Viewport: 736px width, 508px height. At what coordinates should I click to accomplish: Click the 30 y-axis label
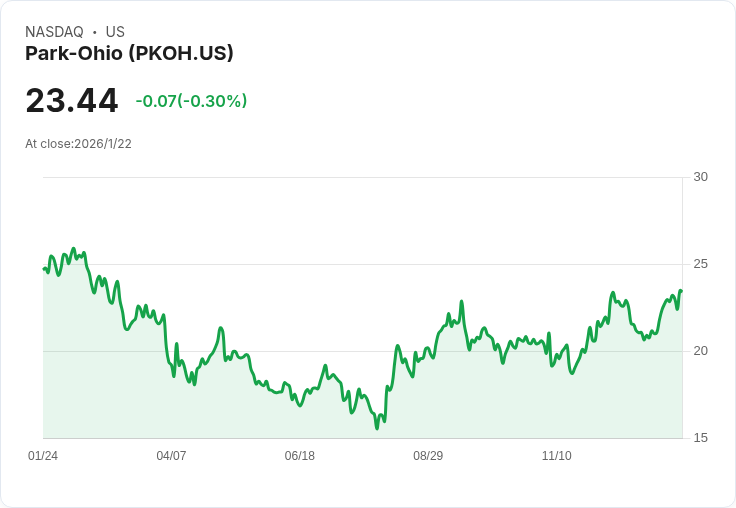pos(700,177)
